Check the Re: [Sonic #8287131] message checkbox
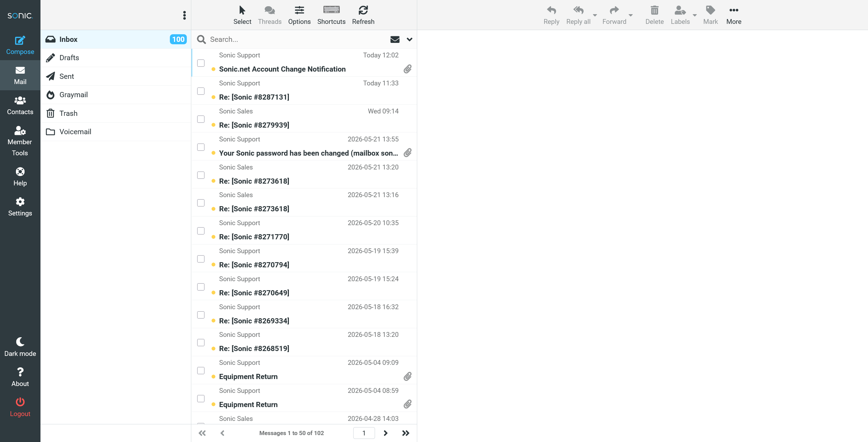The image size is (868, 442). (x=201, y=91)
